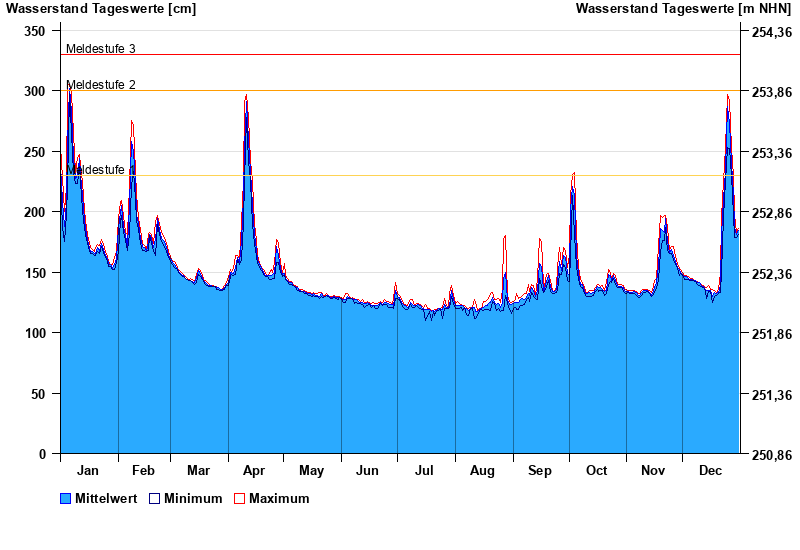Click the 100 tick on the left axis
800x550 pixels.
(x=35, y=333)
